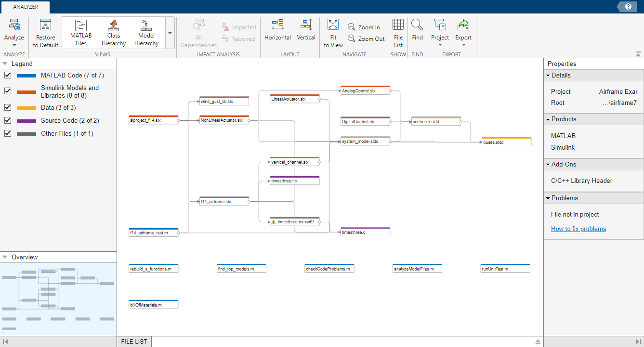Switch to the ANALYZER ribbon tab
644x347 pixels.
25,7
